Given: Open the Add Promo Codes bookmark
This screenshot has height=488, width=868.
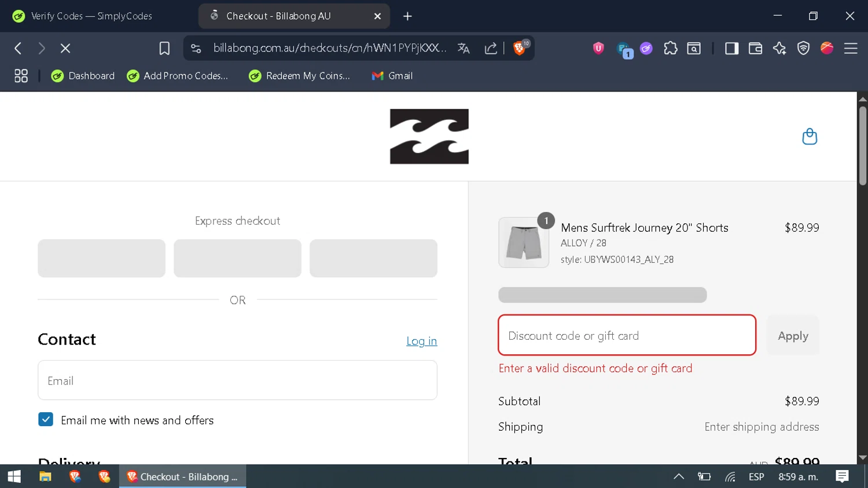Looking at the screenshot, I should point(178,76).
